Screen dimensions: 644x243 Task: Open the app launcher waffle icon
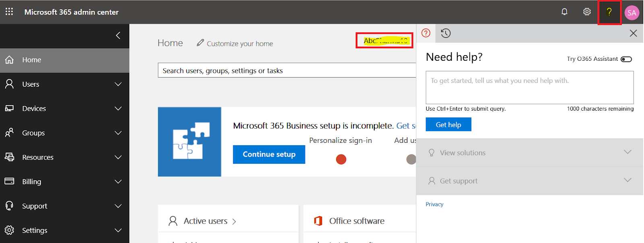click(9, 12)
